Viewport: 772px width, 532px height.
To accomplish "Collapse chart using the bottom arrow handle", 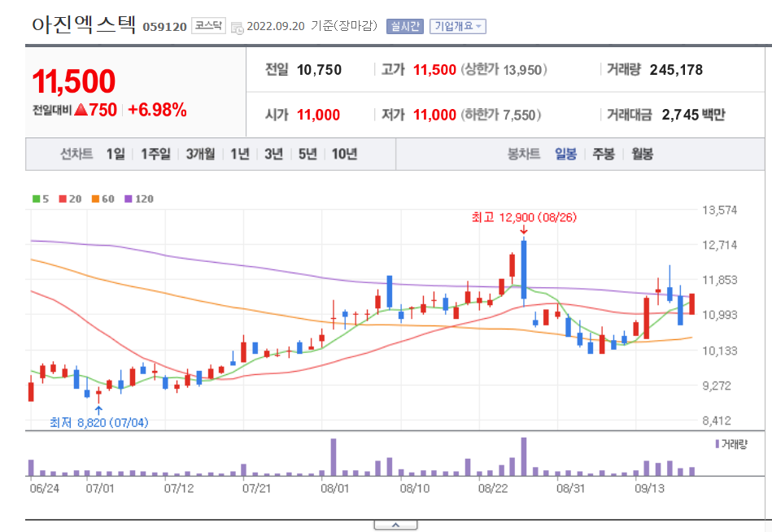I will (x=395, y=525).
